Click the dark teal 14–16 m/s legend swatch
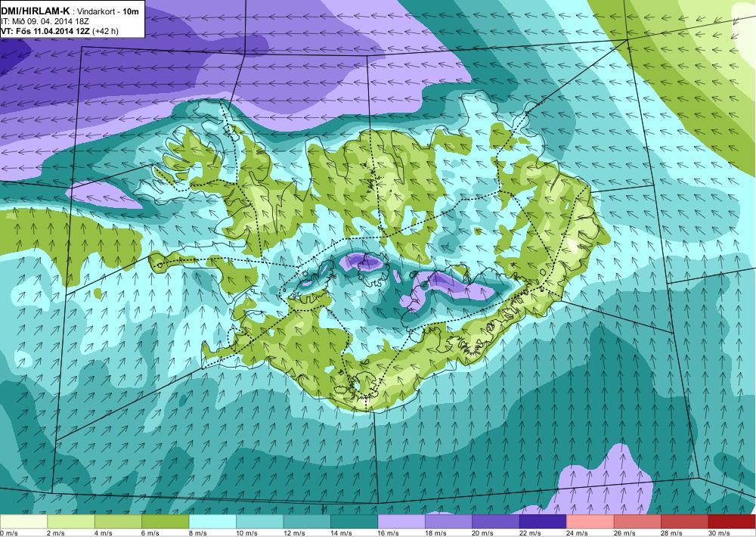 point(355,522)
